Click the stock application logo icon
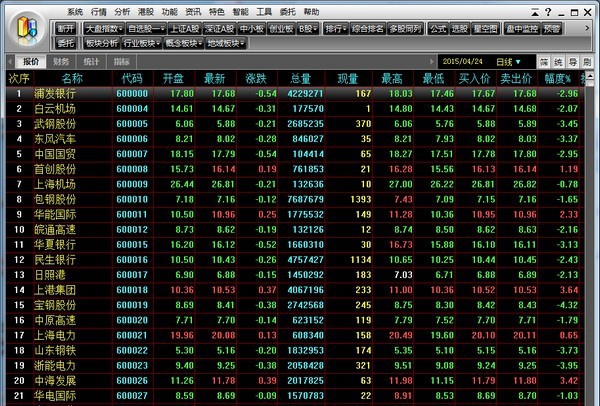This screenshot has height=406, width=600. 27,28
